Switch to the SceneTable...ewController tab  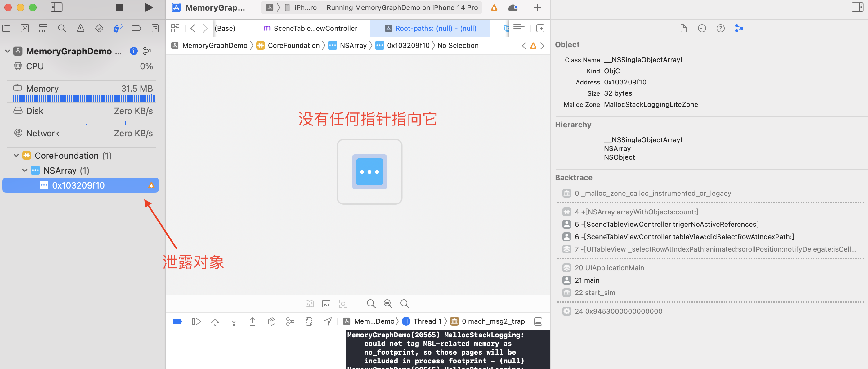(310, 28)
